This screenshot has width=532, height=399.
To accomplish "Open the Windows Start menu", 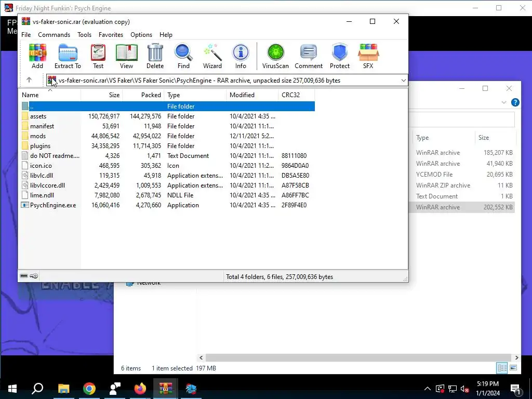I will [12, 389].
